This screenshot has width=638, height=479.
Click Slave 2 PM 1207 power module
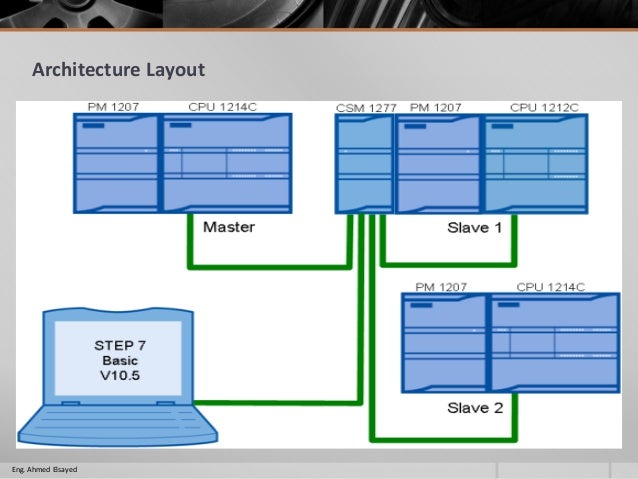[444, 343]
